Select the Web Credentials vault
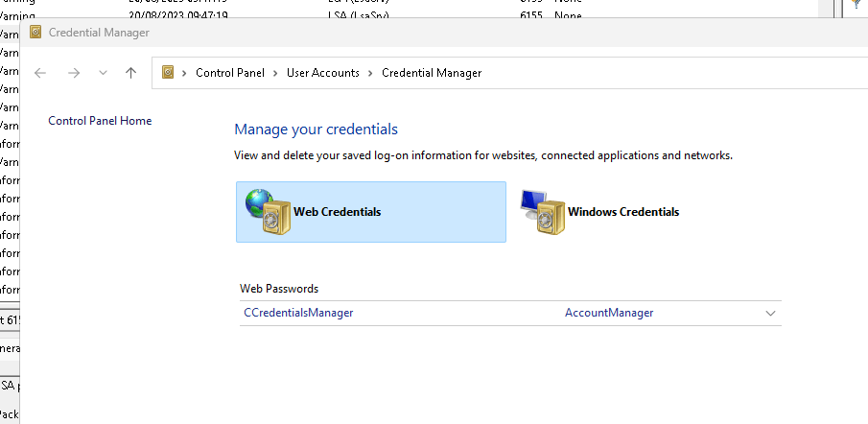 [371, 212]
